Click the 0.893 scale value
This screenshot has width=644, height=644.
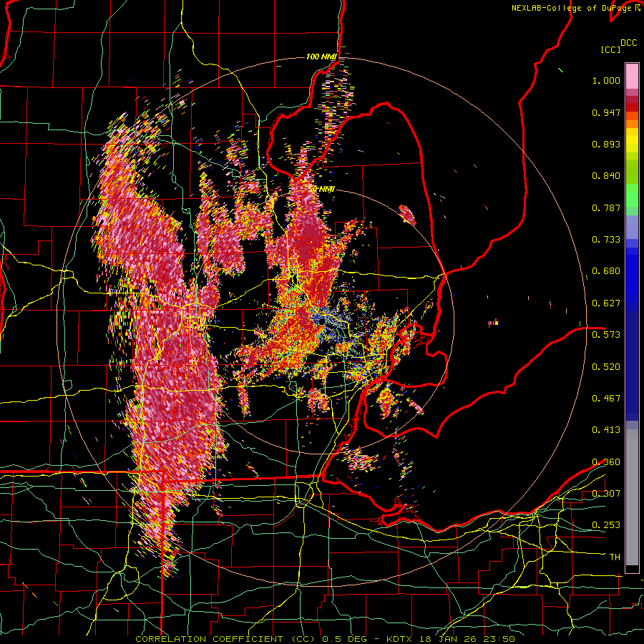click(x=606, y=144)
